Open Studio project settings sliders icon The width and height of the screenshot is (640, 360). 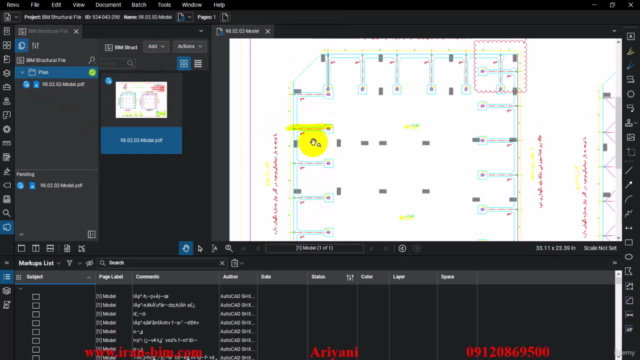(x=36, y=46)
